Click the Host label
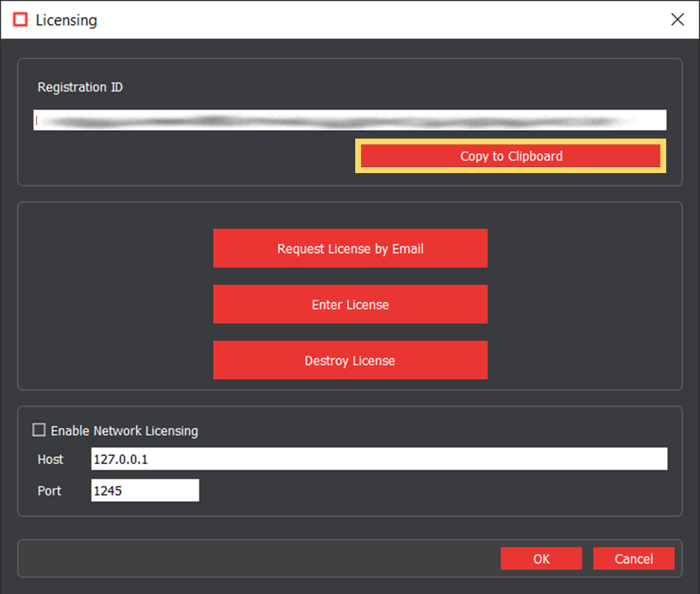Image resolution: width=700 pixels, height=594 pixels. pos(50,459)
